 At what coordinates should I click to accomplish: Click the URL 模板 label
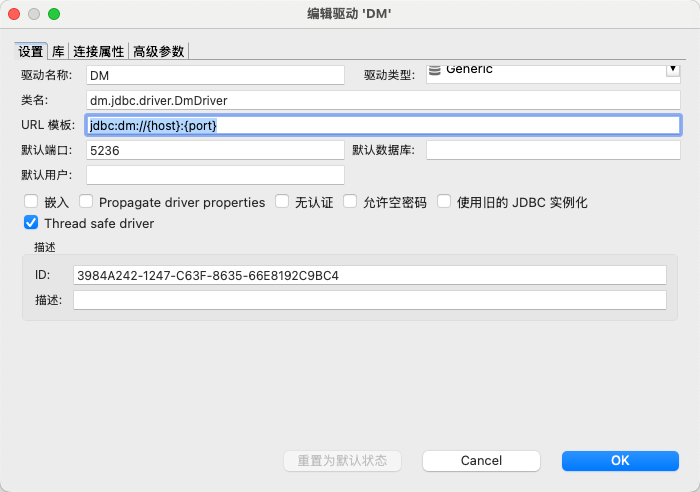(x=48, y=125)
